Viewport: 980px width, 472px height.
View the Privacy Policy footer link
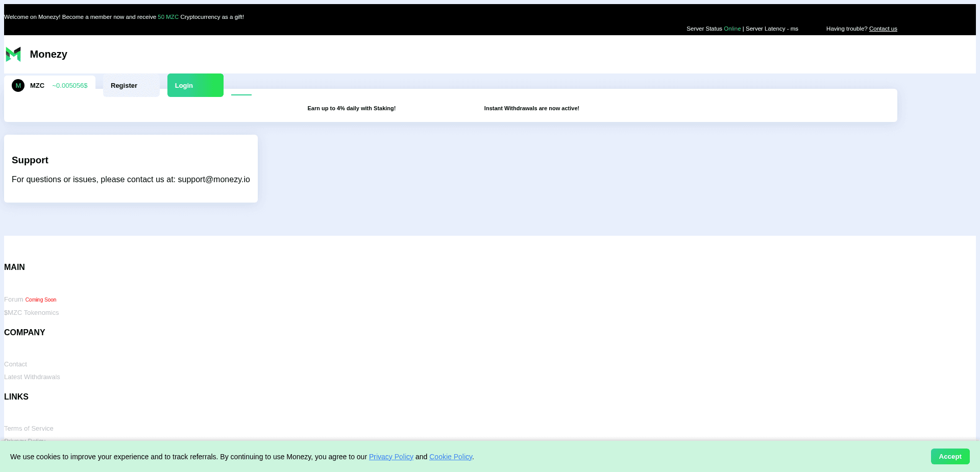coord(24,441)
